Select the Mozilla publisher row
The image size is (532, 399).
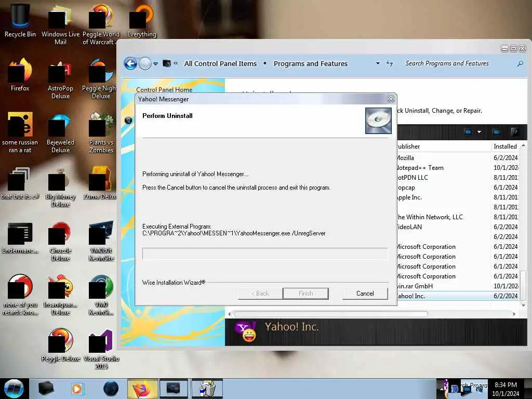click(458, 158)
